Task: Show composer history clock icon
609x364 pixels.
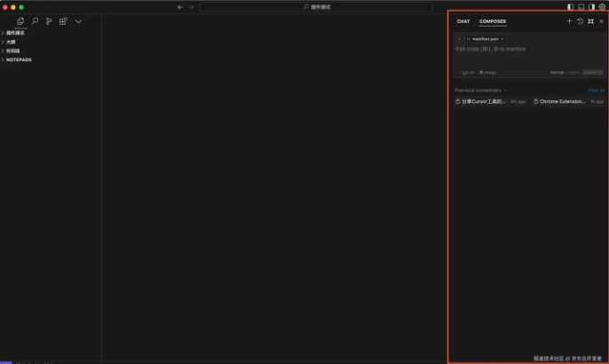Action: click(580, 21)
